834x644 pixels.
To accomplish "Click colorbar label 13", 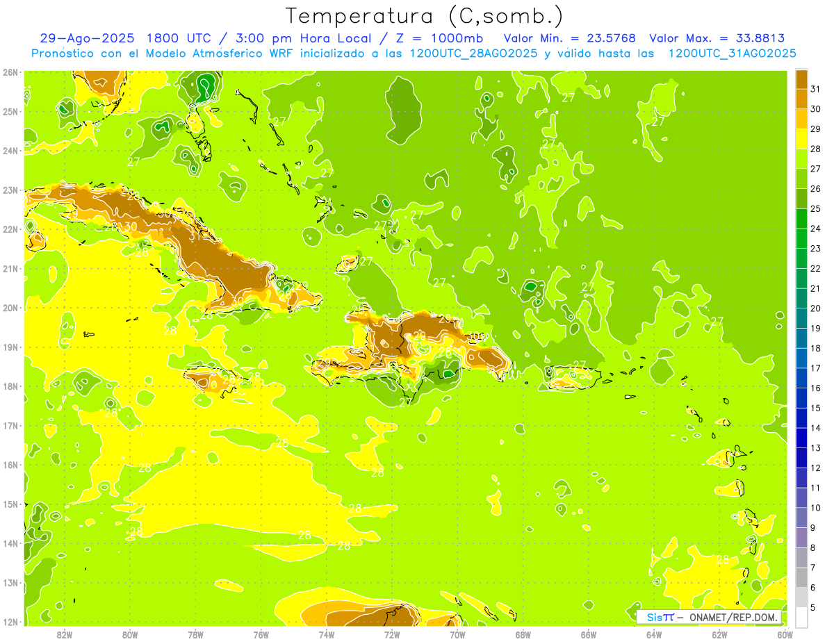I will [816, 447].
